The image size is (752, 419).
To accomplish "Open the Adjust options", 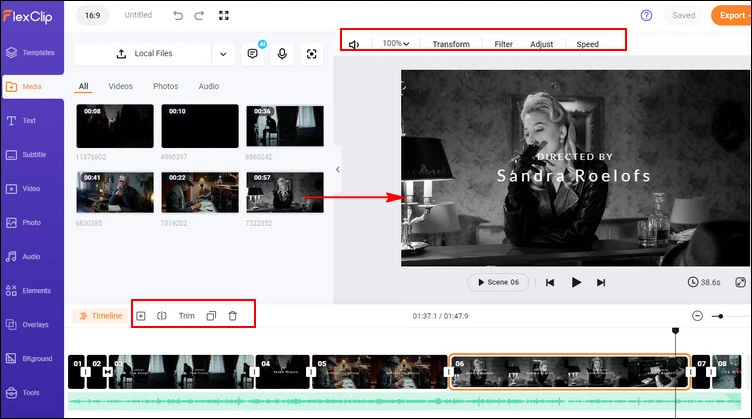I will coord(541,44).
